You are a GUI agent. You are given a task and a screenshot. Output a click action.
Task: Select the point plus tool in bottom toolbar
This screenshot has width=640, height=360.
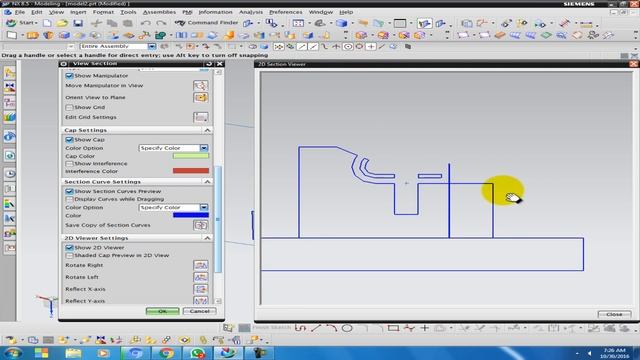[x=424, y=328]
